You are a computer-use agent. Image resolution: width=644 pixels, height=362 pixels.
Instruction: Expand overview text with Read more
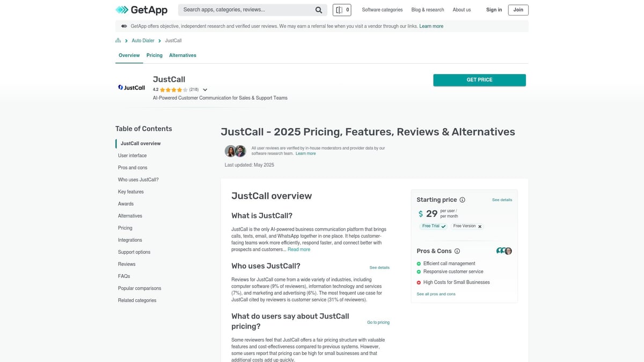[x=299, y=249]
